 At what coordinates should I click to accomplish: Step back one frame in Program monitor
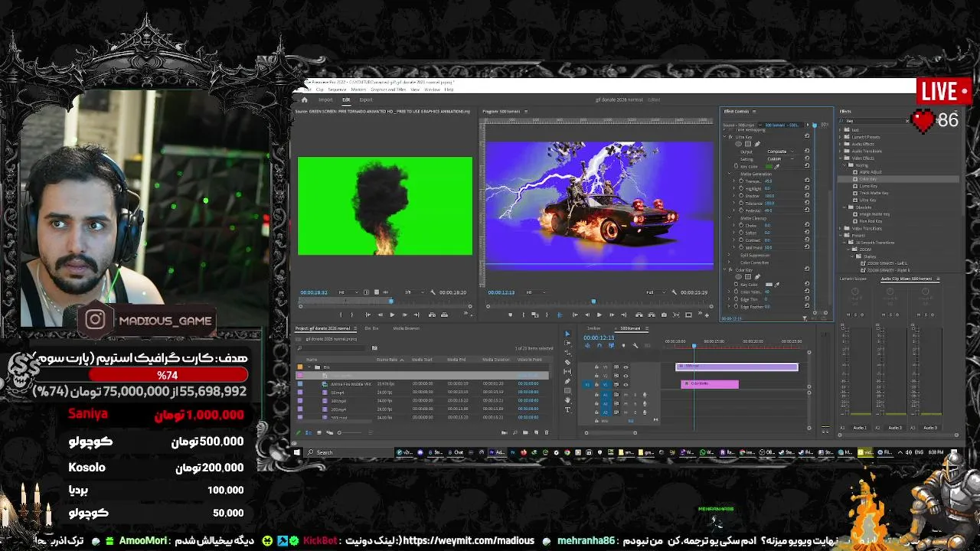pyautogui.click(x=587, y=315)
